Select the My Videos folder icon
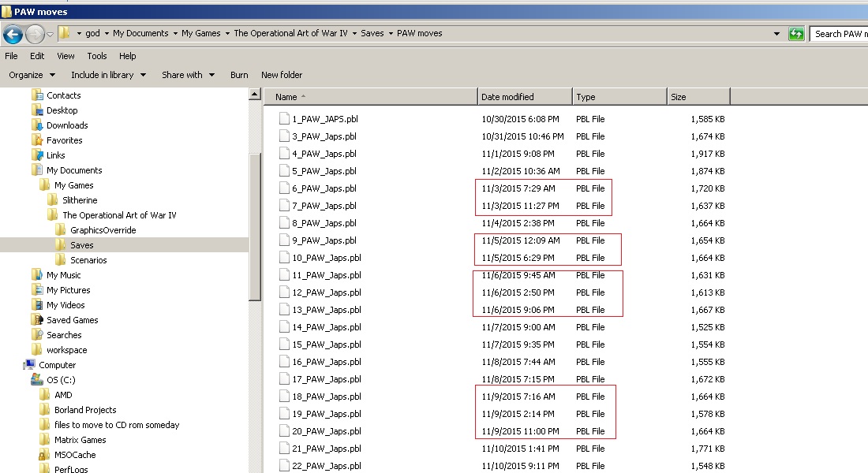 pyautogui.click(x=37, y=304)
